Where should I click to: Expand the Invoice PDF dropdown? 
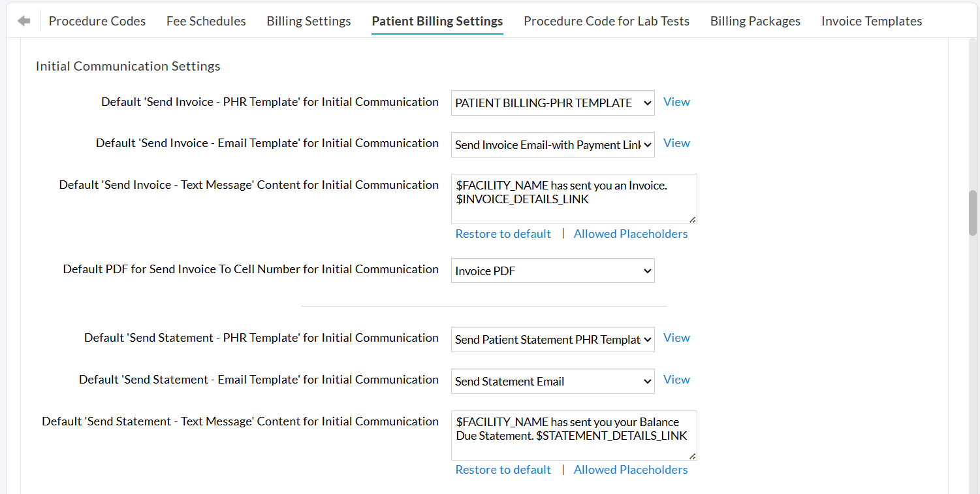pos(552,271)
